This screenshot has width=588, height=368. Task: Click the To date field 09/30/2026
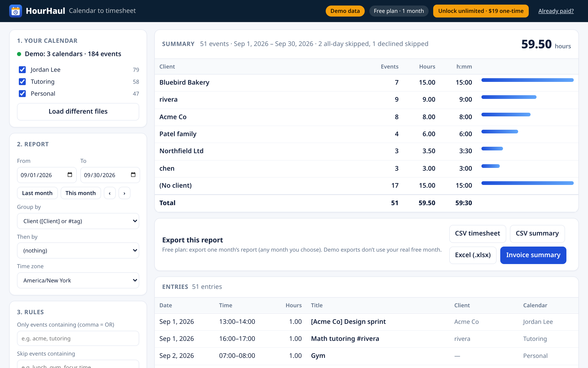coord(110,175)
